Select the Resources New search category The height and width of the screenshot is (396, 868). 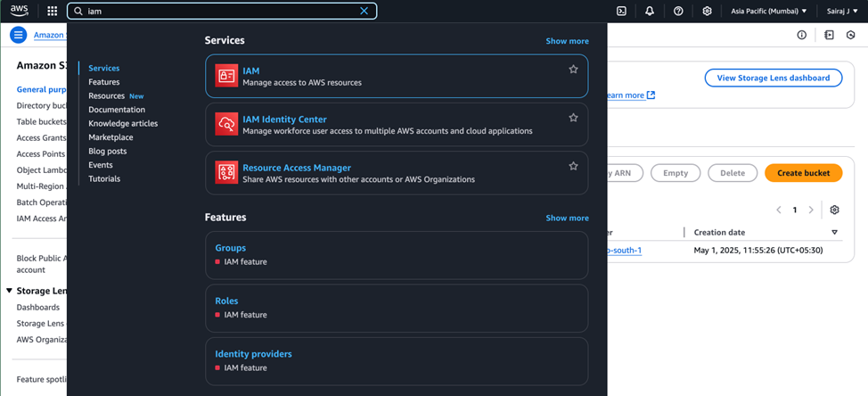(x=116, y=95)
